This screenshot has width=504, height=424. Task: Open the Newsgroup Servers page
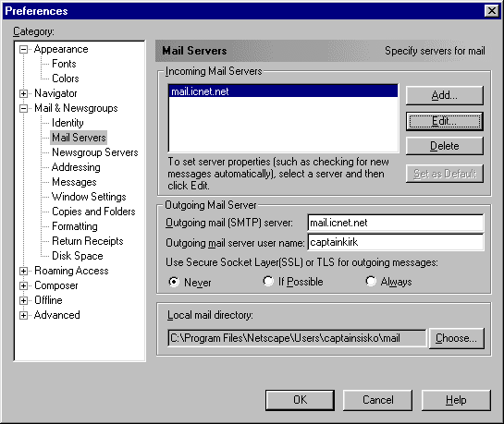pyautogui.click(x=95, y=152)
